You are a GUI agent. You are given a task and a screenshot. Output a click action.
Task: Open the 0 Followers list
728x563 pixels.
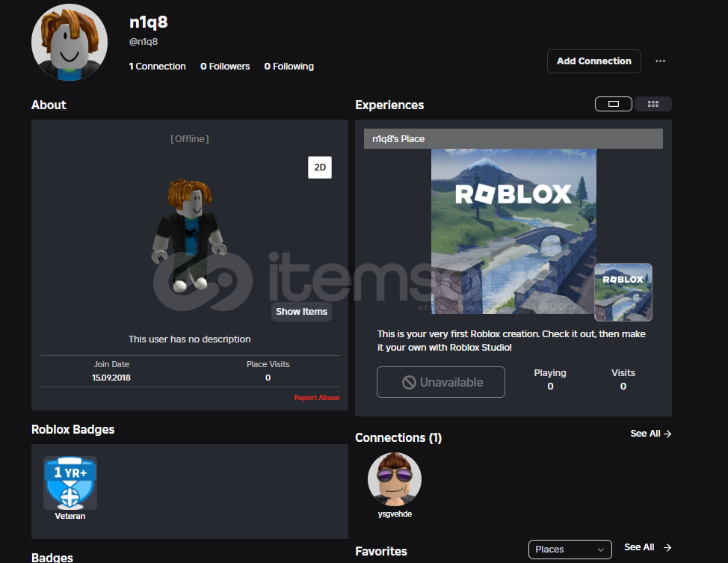pos(225,67)
